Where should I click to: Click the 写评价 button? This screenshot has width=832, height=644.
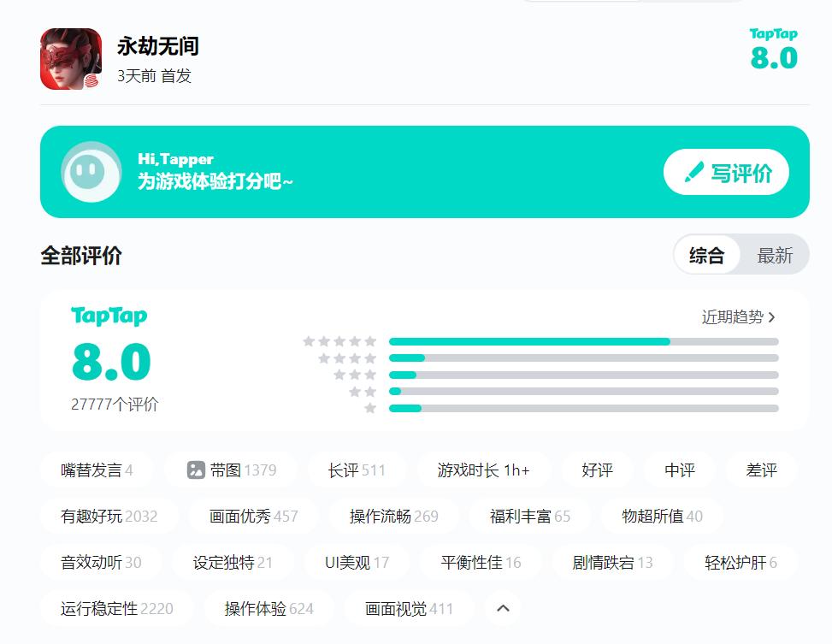(726, 173)
